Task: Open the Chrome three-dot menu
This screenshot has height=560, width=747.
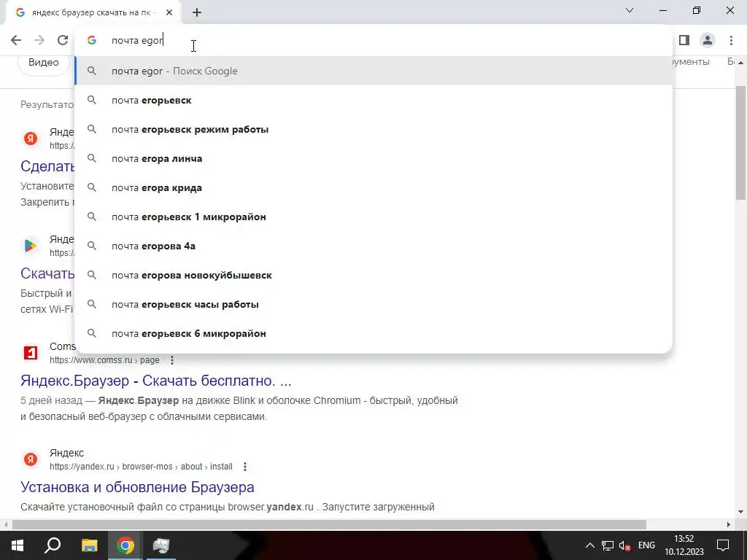Action: [731, 41]
